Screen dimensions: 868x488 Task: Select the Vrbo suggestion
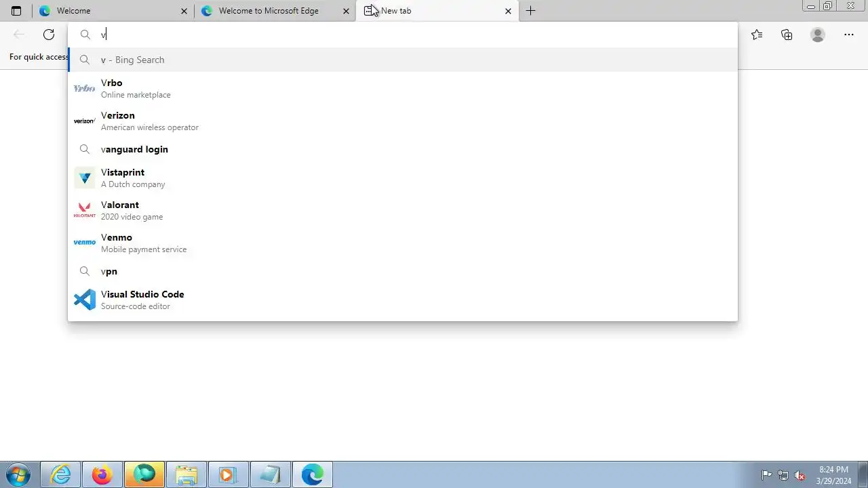[x=403, y=88]
